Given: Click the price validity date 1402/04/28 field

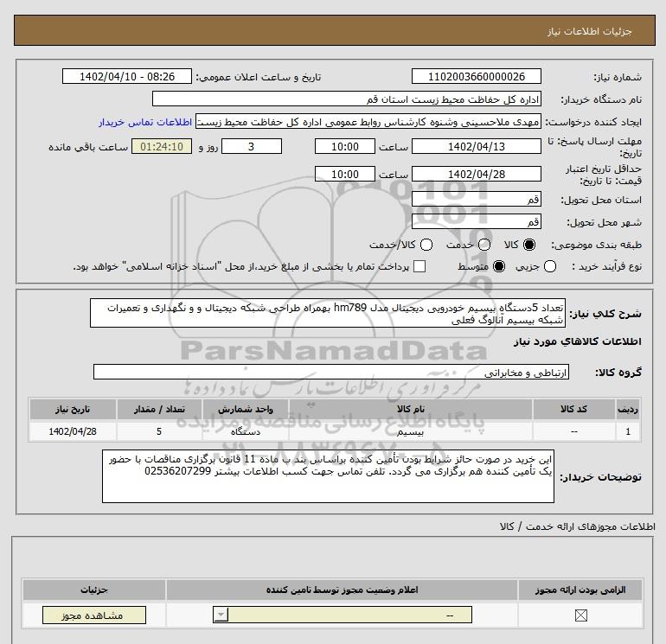Looking at the screenshot, I should click(x=476, y=174).
